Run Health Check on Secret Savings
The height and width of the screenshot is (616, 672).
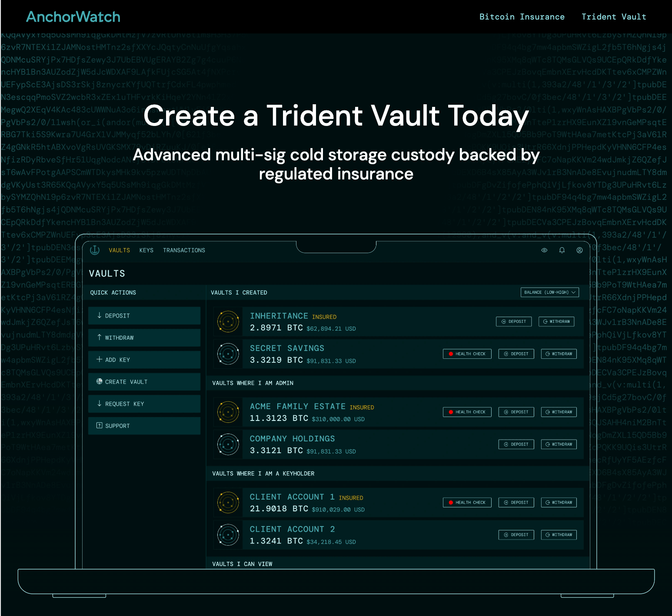point(467,354)
